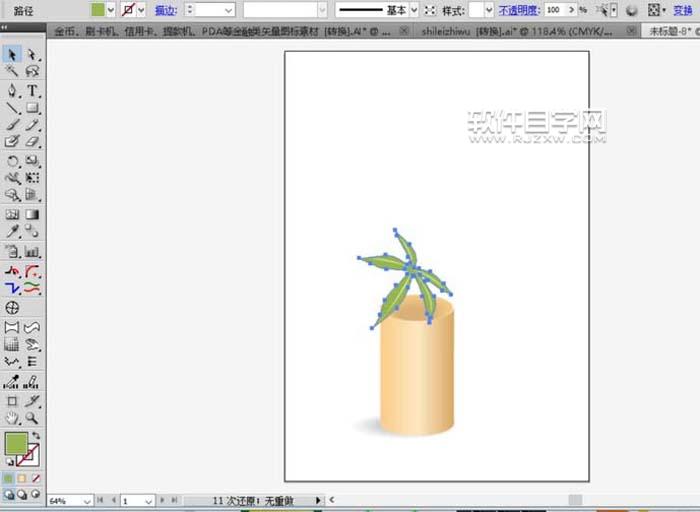The width and height of the screenshot is (700, 512).
Task: Select the Zoom magnifier tool
Action: click(32, 418)
